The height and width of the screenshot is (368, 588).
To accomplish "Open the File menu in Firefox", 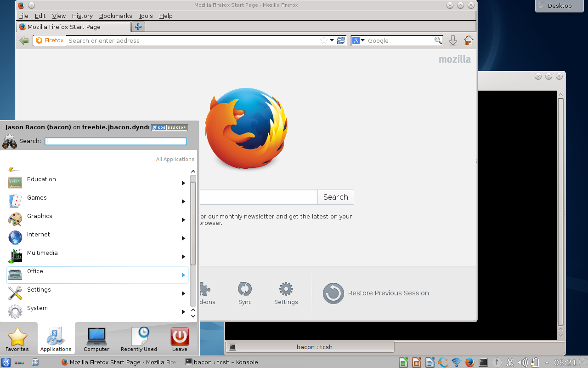I will 23,16.
